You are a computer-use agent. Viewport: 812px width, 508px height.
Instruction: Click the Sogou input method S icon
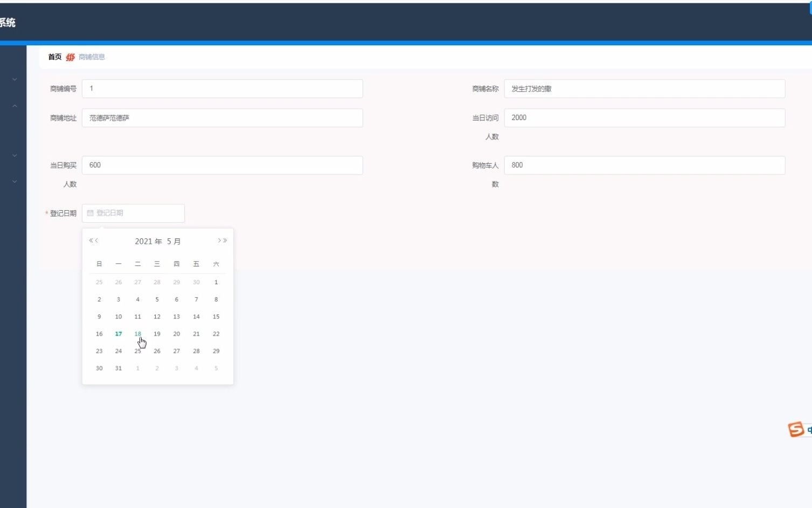[x=796, y=429]
